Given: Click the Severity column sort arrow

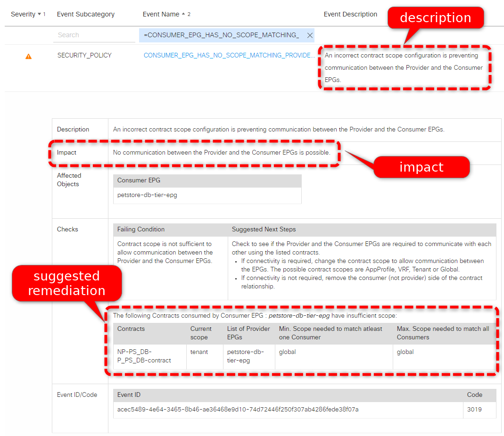Looking at the screenshot, I should (x=39, y=14).
